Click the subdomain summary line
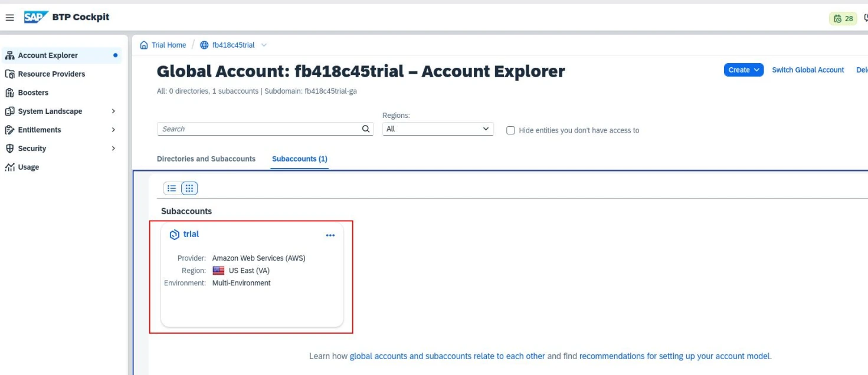 pyautogui.click(x=257, y=91)
